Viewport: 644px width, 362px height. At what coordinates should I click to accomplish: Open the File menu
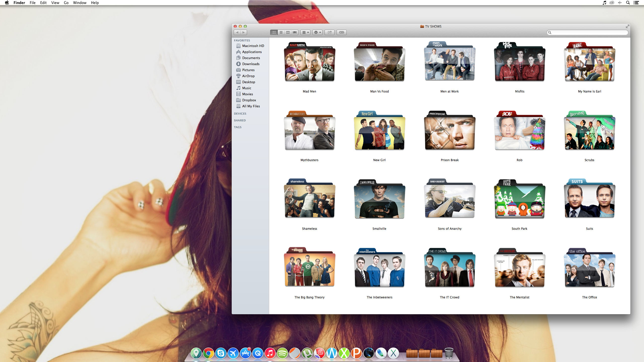(x=32, y=3)
